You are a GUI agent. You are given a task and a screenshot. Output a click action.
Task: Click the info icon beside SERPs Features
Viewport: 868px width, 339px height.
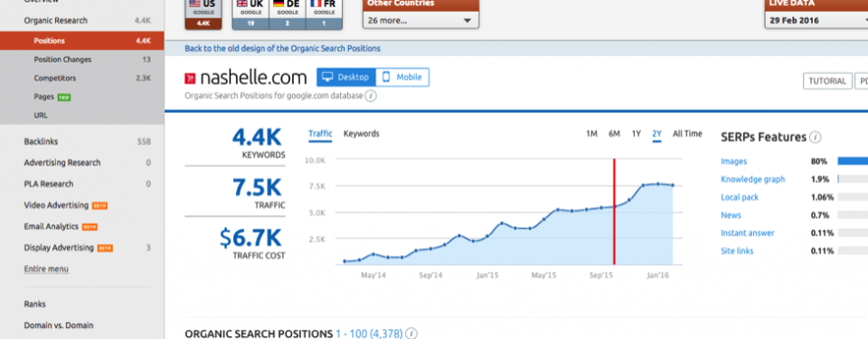tap(815, 137)
